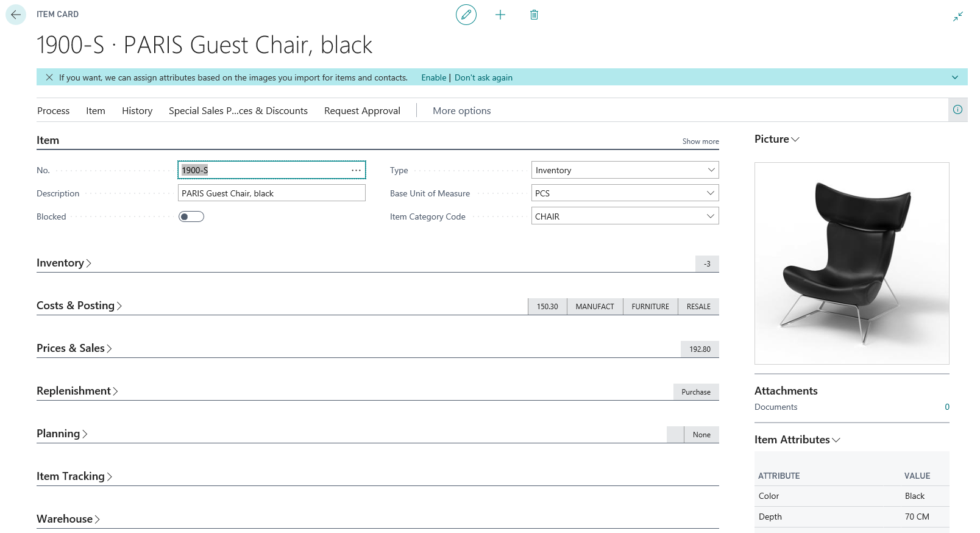Click Show more in Item section
Screen dimensions: 980x533
(700, 141)
